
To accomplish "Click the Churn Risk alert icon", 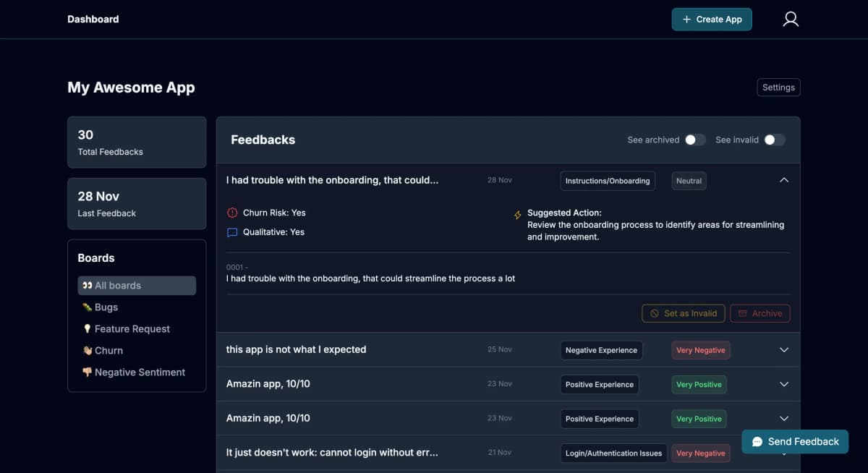I will click(x=232, y=213).
